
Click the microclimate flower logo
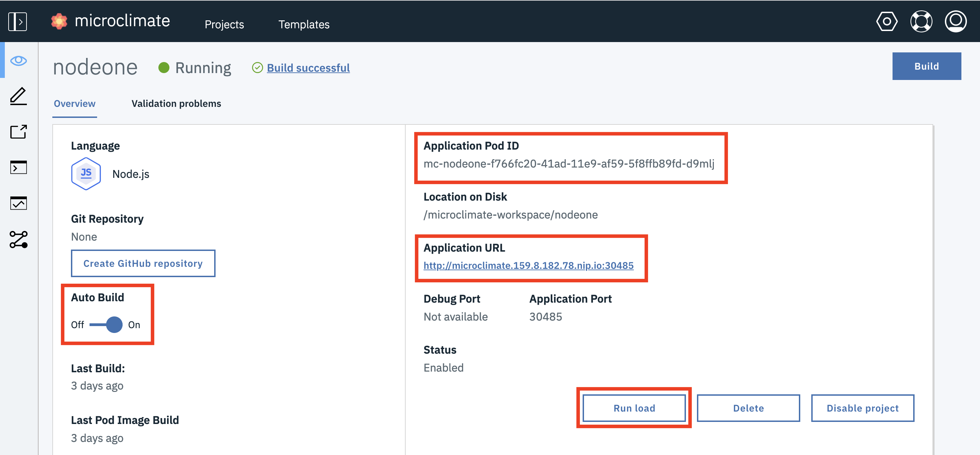(x=59, y=21)
